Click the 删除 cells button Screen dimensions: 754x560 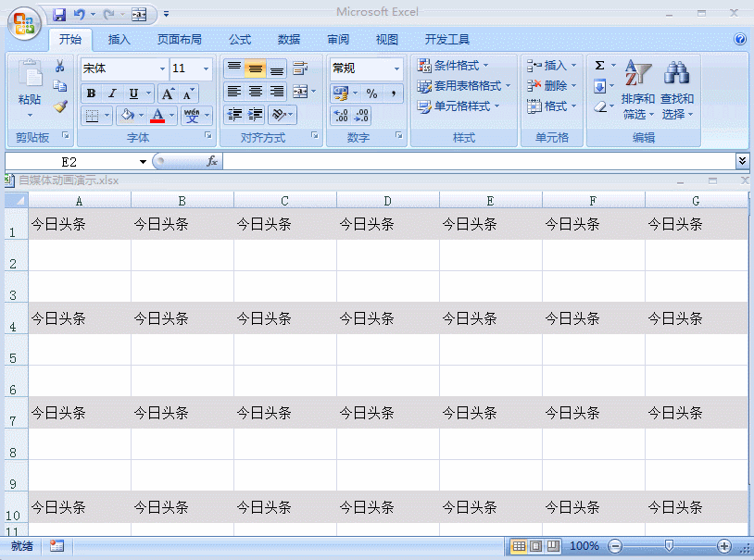551,86
